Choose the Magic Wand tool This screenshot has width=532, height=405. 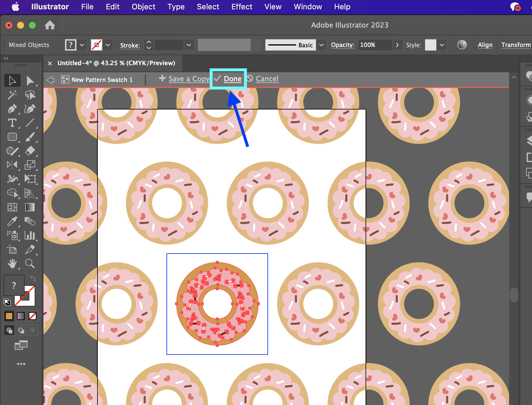click(x=12, y=95)
